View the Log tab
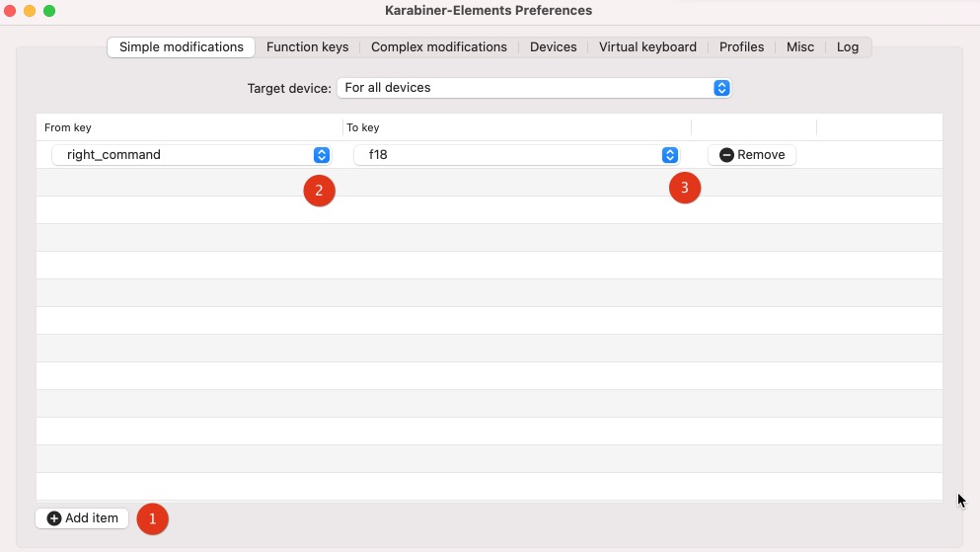980x552 pixels. pos(848,46)
